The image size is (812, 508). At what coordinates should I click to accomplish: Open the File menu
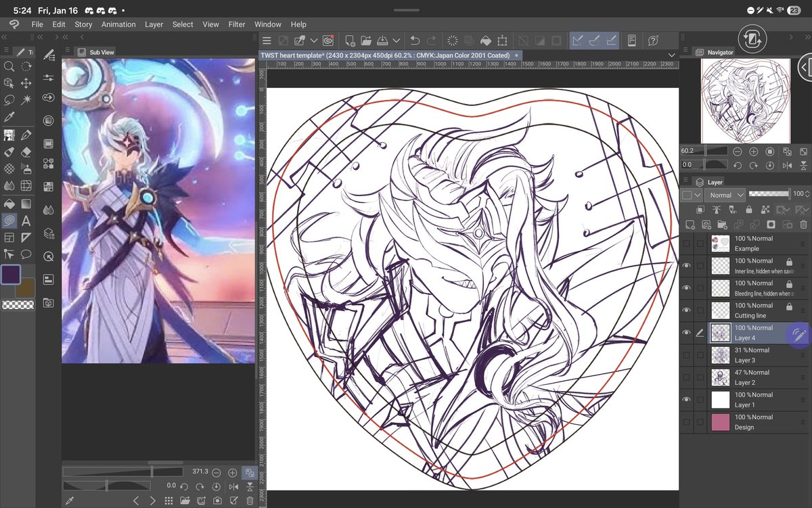(x=37, y=24)
